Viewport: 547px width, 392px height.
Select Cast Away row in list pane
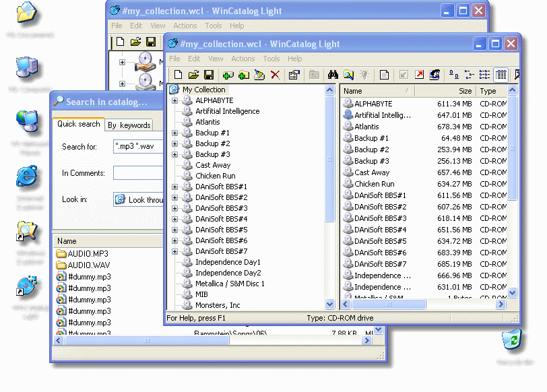[x=424, y=172]
